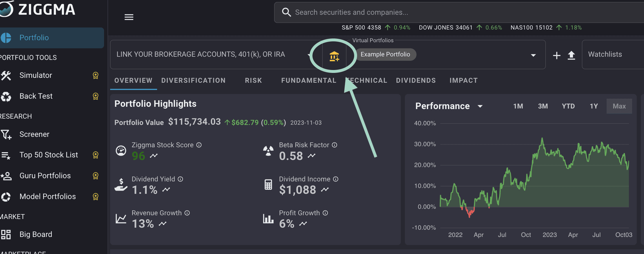Screen dimensions: 644x254
Task: Open the Simulator tool
Action: coord(36,75)
